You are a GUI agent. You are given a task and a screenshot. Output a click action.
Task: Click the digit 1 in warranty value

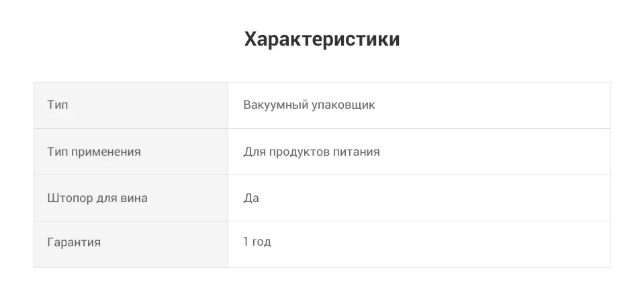[x=246, y=242]
